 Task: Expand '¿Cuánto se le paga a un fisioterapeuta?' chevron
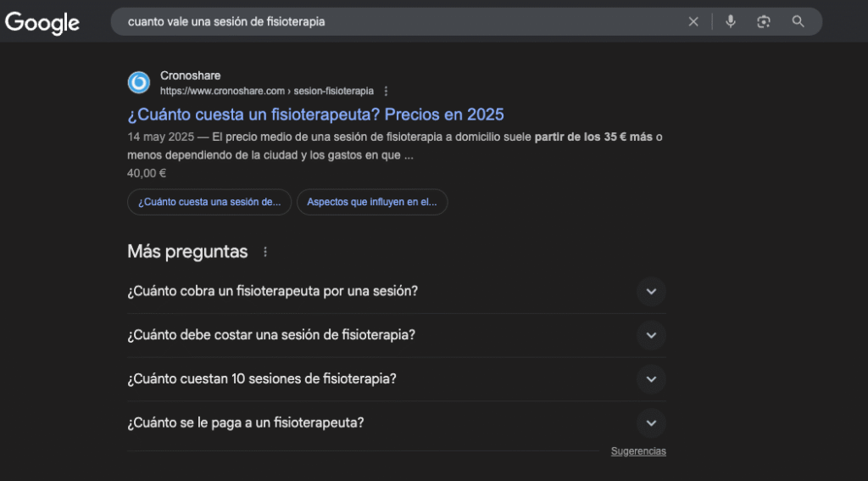coord(651,422)
